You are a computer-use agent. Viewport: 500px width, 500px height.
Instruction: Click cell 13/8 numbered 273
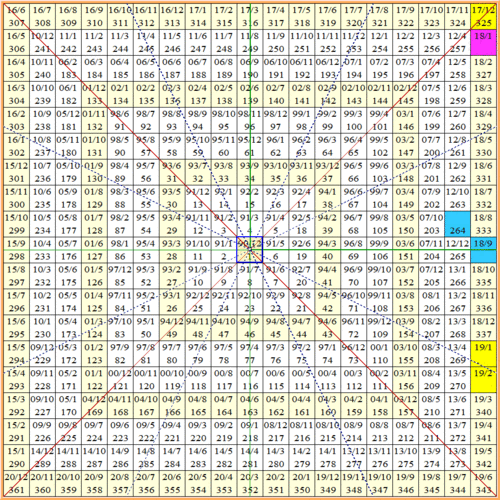(457, 457)
